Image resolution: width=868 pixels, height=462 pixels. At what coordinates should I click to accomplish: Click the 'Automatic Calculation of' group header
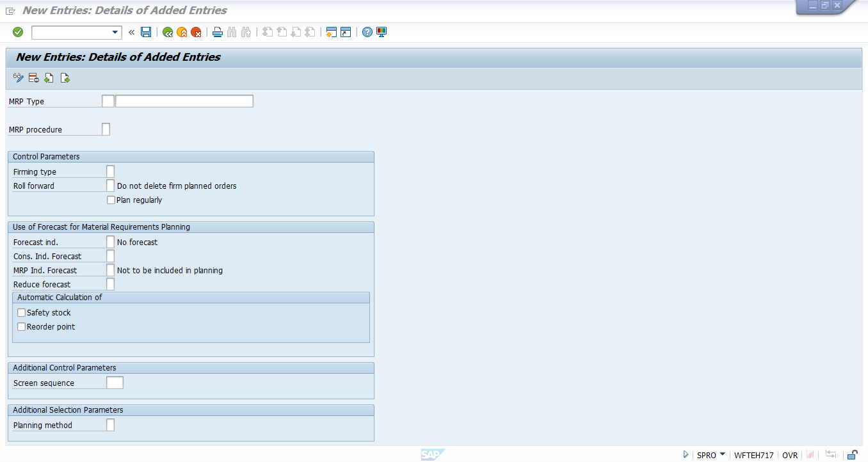tap(191, 298)
